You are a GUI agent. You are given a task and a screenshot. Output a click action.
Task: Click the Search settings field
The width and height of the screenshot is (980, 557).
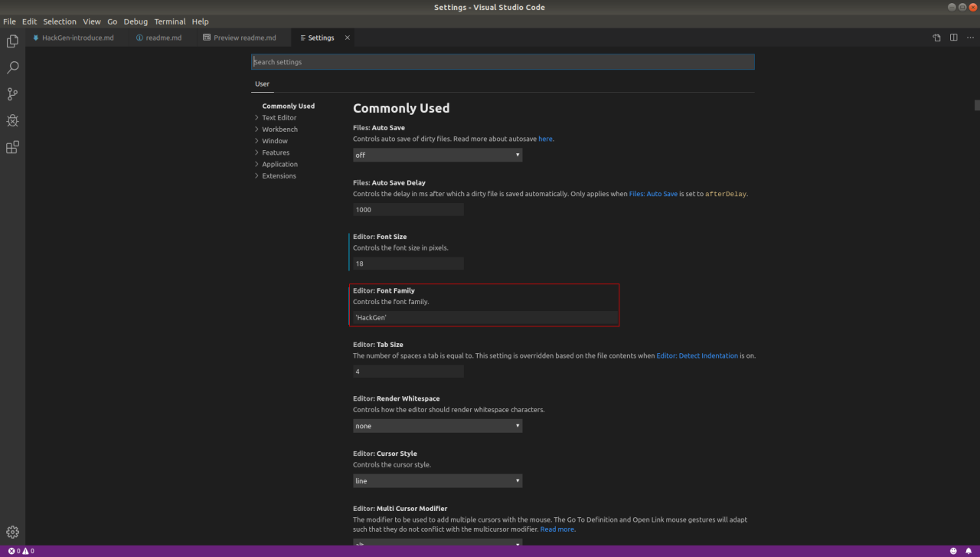(503, 62)
